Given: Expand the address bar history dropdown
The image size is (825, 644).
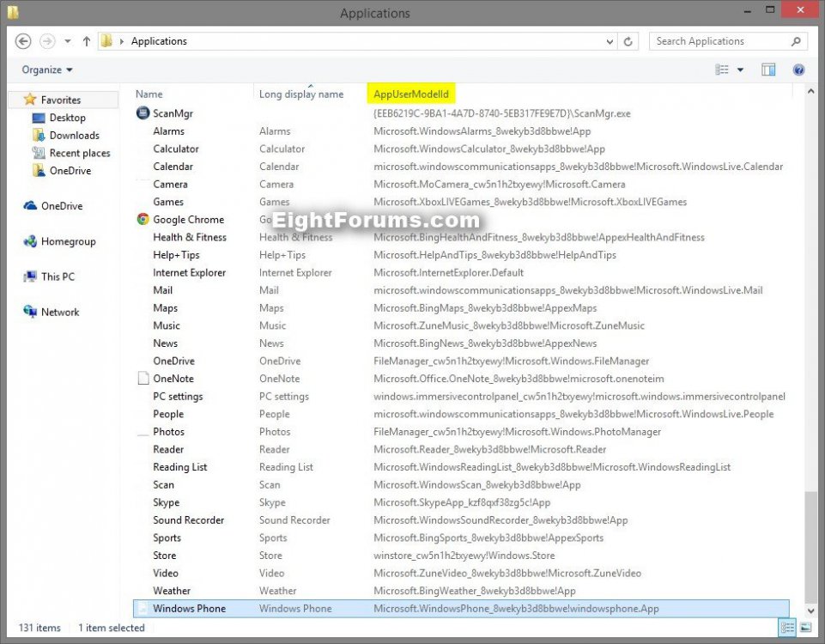Looking at the screenshot, I should tap(610, 41).
